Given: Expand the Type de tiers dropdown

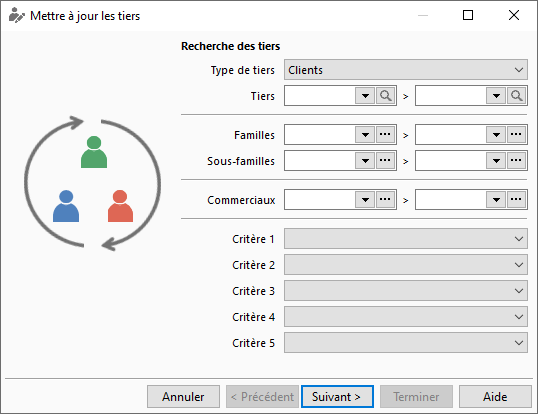Looking at the screenshot, I should (406, 70).
